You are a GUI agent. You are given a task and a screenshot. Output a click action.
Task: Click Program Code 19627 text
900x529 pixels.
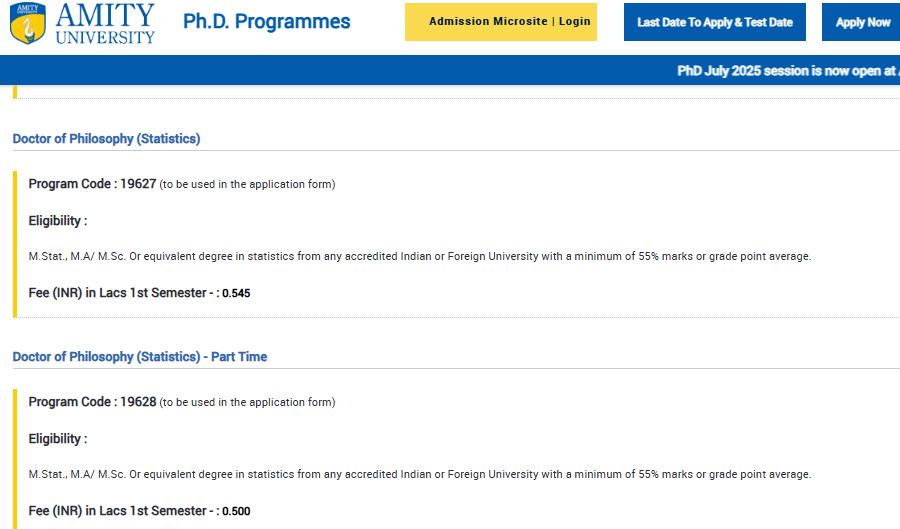[92, 184]
